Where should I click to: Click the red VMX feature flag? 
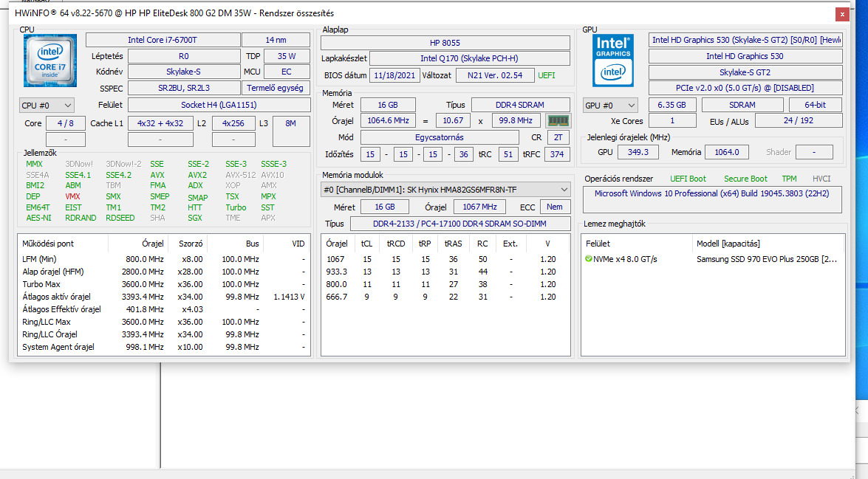coord(72,196)
